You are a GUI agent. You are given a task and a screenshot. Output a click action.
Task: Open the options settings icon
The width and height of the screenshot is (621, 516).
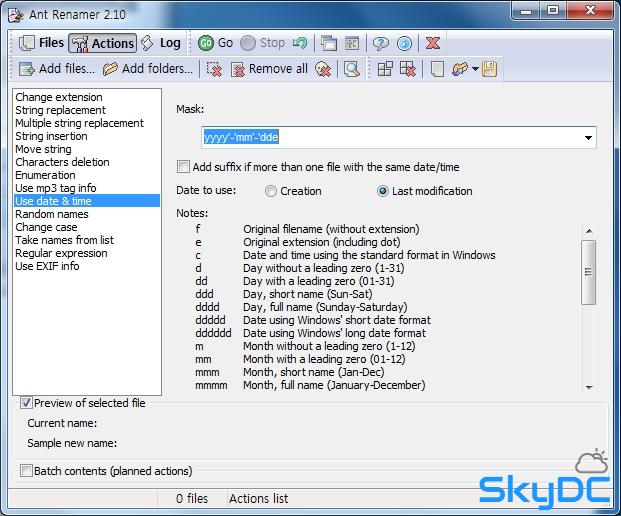[352, 43]
